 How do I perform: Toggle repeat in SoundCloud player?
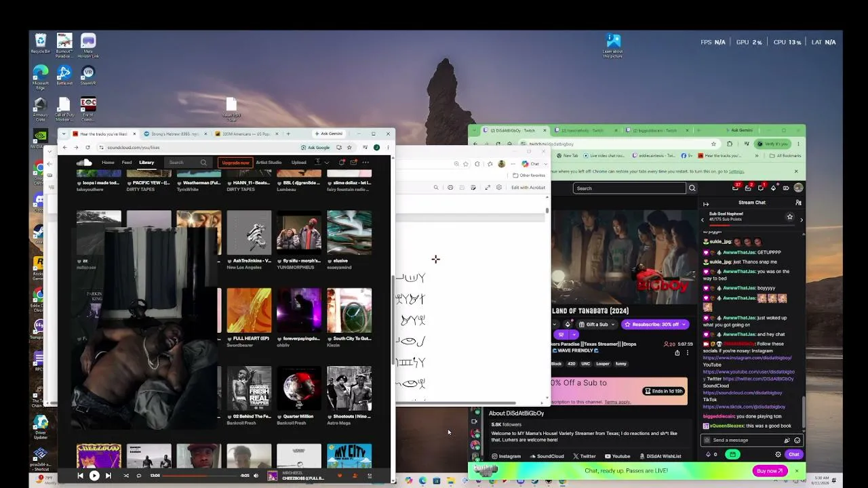(x=139, y=476)
